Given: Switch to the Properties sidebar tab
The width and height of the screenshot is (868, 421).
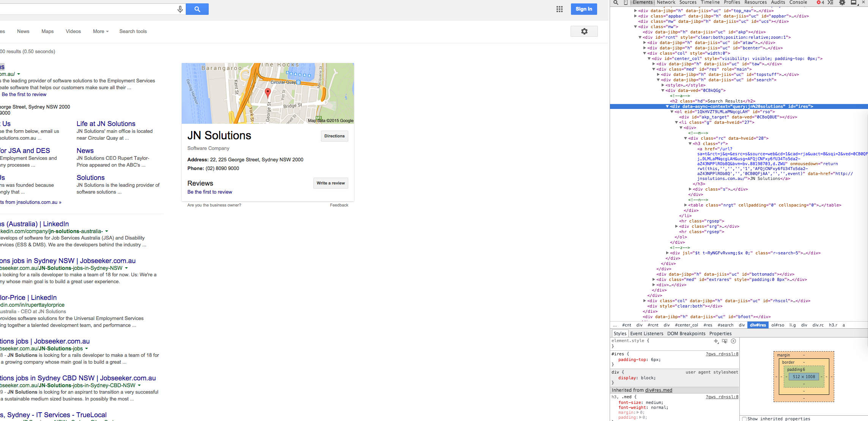Looking at the screenshot, I should pyautogui.click(x=720, y=334).
